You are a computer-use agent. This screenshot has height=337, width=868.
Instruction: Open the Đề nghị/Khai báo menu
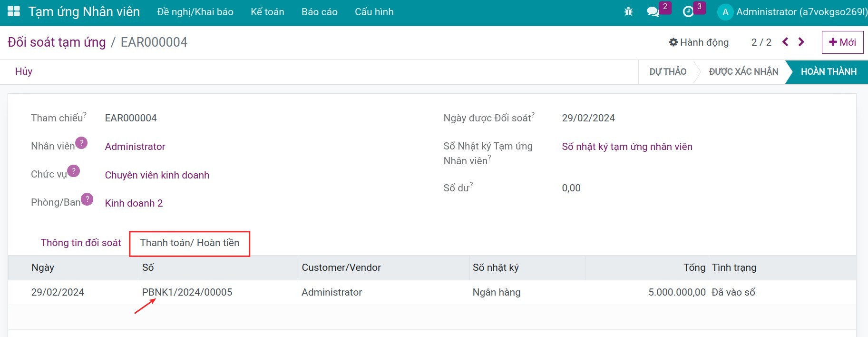(x=195, y=12)
